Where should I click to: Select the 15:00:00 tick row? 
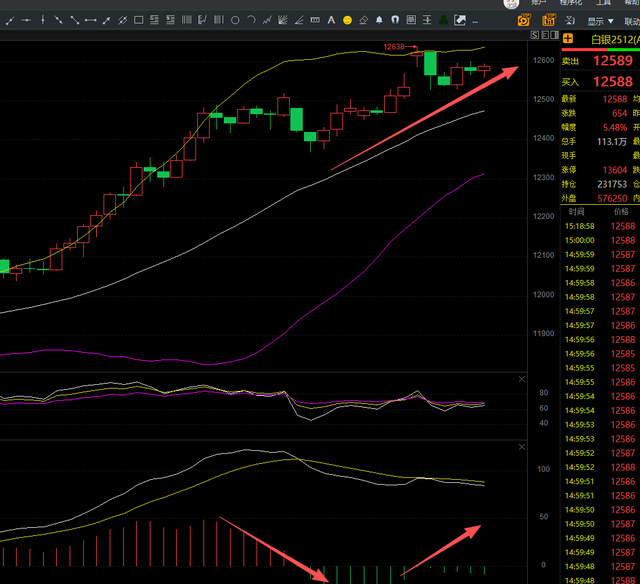coord(600,240)
